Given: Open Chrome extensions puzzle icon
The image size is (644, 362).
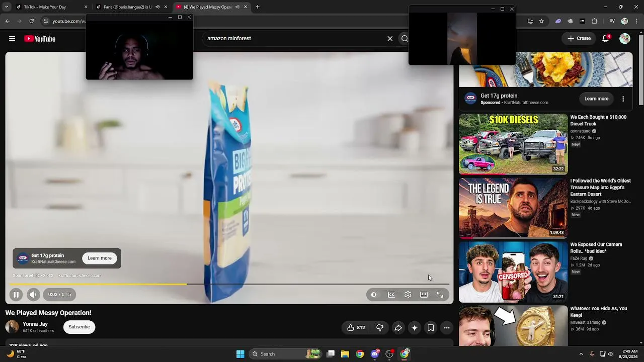Looking at the screenshot, I should [595, 21].
